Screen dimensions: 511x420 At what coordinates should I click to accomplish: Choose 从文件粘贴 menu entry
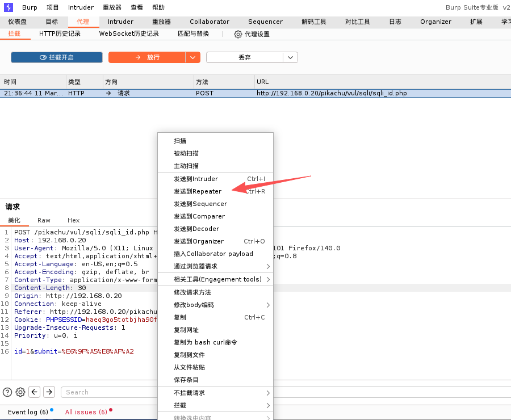pos(215,367)
